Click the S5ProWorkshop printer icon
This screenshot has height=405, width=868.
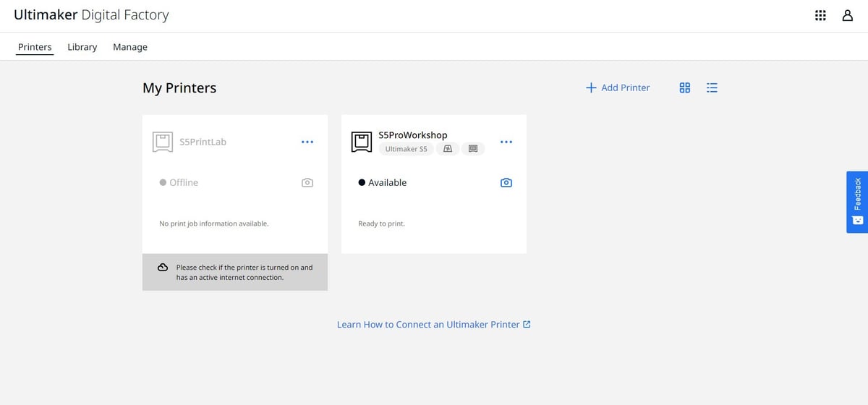pyautogui.click(x=362, y=142)
